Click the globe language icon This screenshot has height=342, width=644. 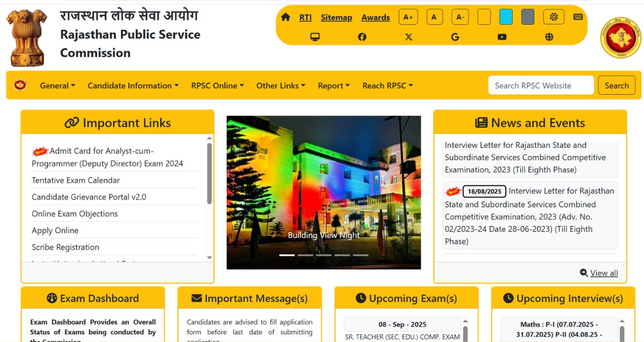tap(549, 37)
